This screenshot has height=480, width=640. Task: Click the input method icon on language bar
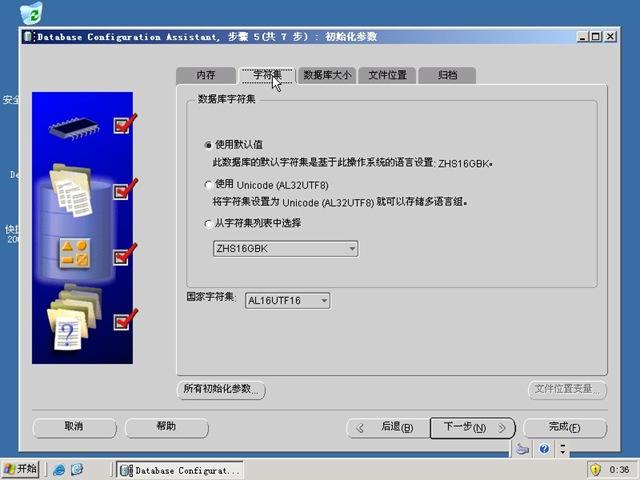pyautogui.click(x=522, y=449)
